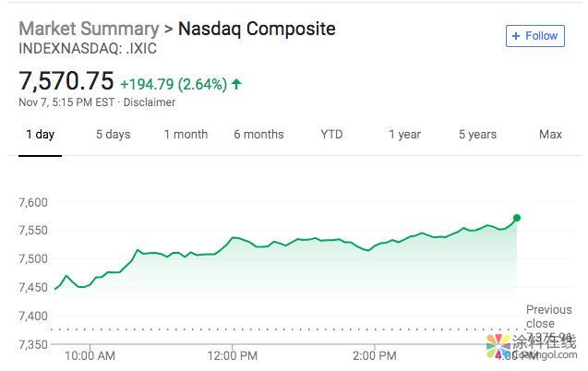Click the Nasdaq Composite title
The image size is (588, 371).
click(257, 28)
